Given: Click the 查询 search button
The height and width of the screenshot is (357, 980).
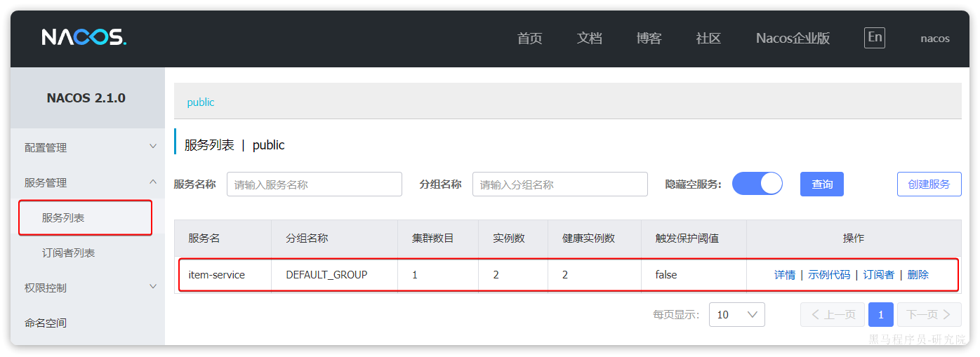Looking at the screenshot, I should click(821, 184).
